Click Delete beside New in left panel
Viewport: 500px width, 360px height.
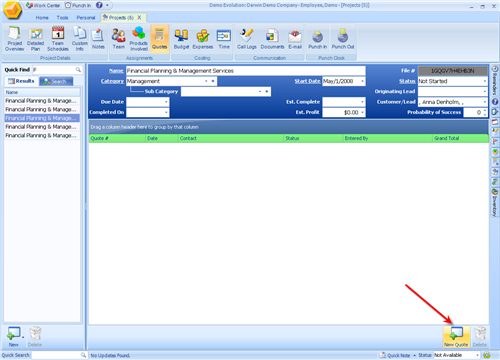[35, 337]
